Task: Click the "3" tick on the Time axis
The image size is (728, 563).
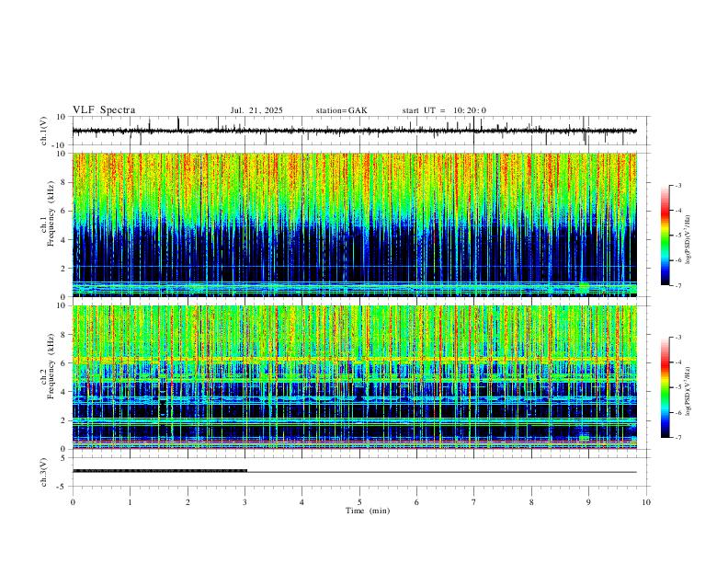Action: [x=245, y=502]
